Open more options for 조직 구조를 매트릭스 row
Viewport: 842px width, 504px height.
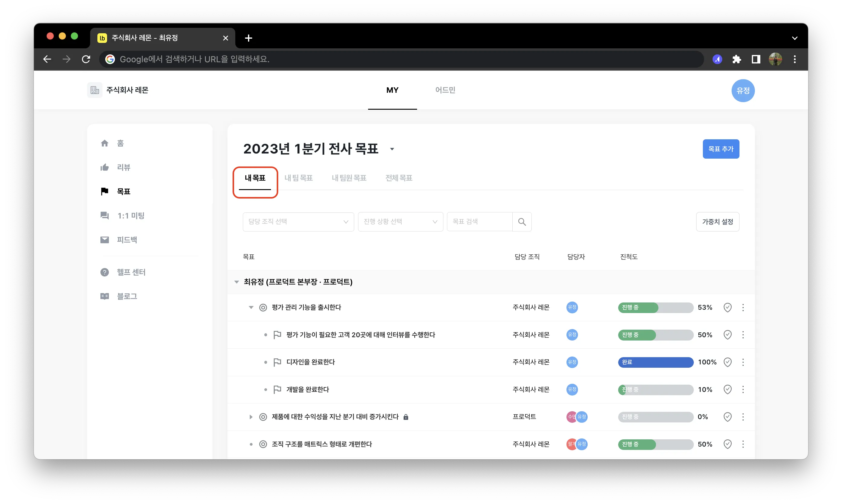coord(743,444)
